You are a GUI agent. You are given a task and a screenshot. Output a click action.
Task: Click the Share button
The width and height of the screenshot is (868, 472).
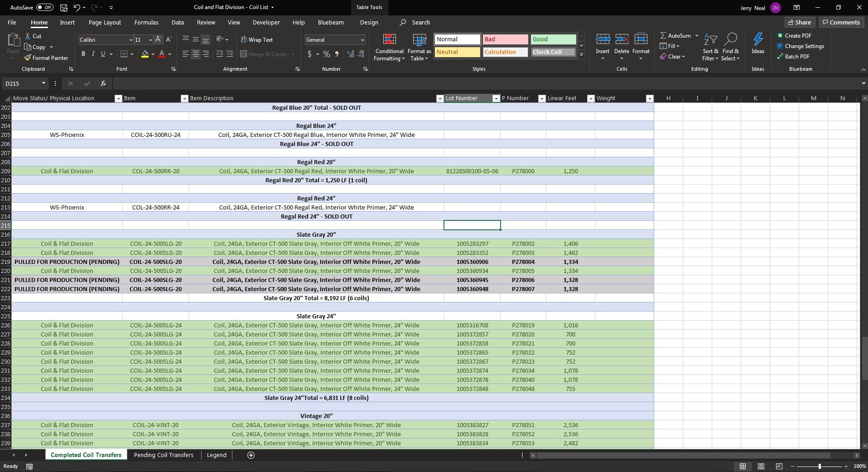click(800, 23)
